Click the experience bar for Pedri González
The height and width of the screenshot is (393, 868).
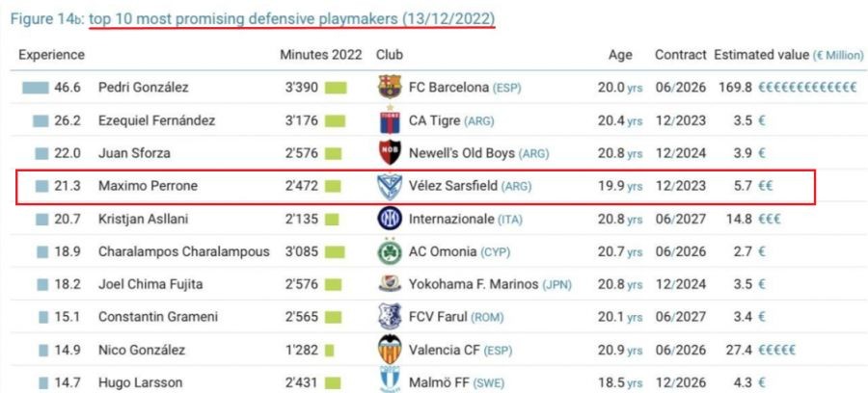click(35, 88)
